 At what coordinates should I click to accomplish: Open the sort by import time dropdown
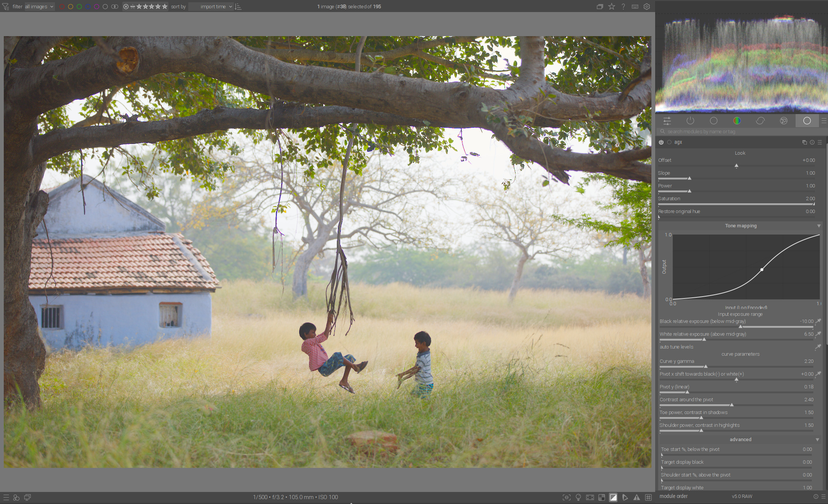(x=211, y=7)
